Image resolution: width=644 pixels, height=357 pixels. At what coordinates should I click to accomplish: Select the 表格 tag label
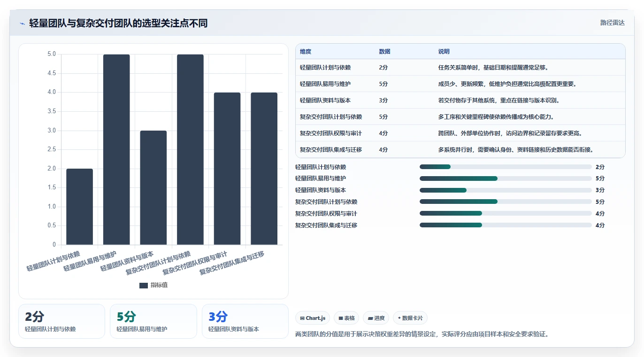pos(349,318)
